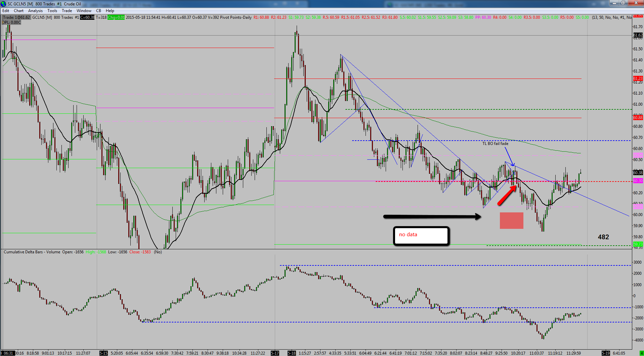Click the 9:01:13 time label

[x=48, y=353]
